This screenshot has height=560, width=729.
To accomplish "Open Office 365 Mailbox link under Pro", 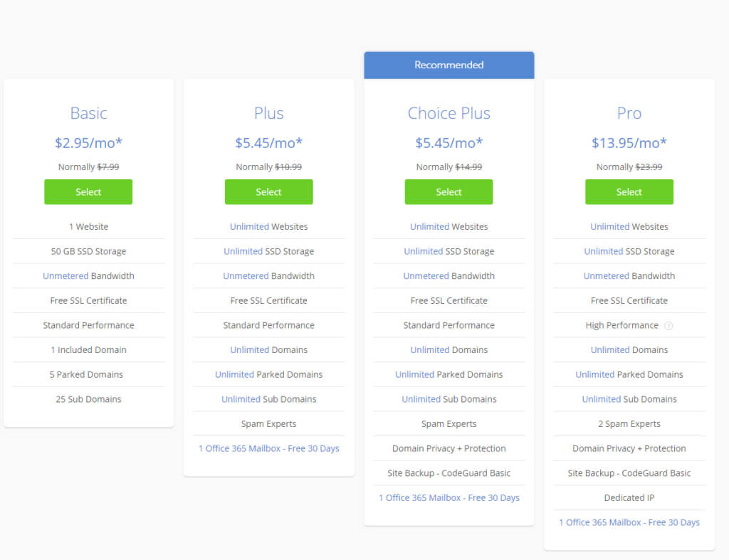I will tap(629, 522).
